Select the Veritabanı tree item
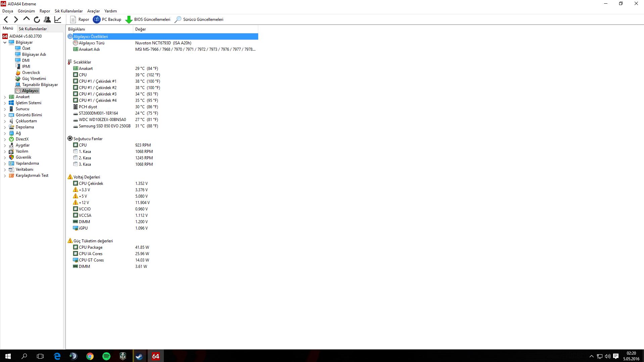644x362 pixels. [x=24, y=169]
